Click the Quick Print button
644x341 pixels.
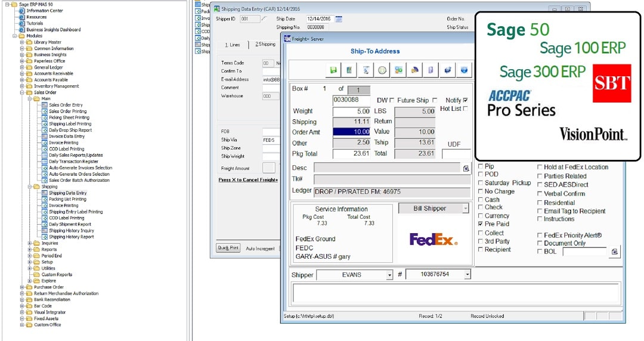pos(228,248)
